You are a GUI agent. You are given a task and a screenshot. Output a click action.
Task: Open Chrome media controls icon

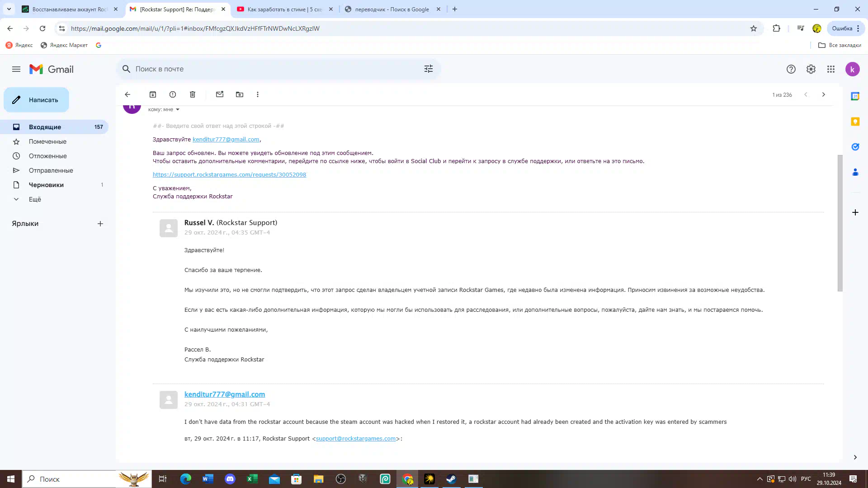pyautogui.click(x=801, y=28)
